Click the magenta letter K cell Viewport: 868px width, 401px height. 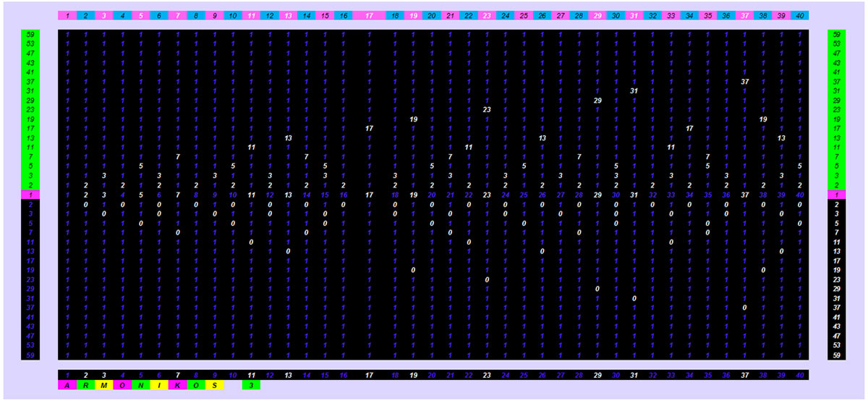click(x=177, y=385)
